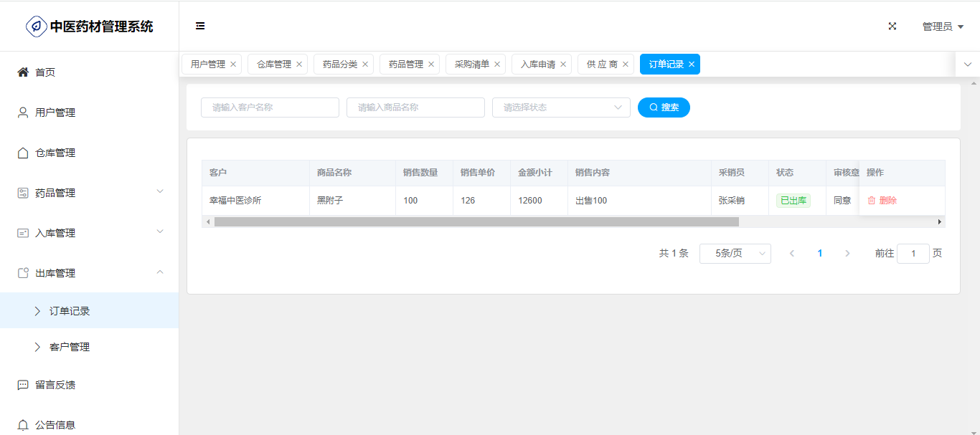Open the 请选择状态 status dropdown
Screen dimensions: 980x435
[x=561, y=107]
